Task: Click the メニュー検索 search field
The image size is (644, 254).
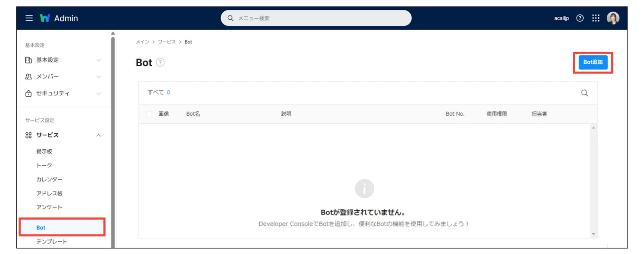Action: 316,18
